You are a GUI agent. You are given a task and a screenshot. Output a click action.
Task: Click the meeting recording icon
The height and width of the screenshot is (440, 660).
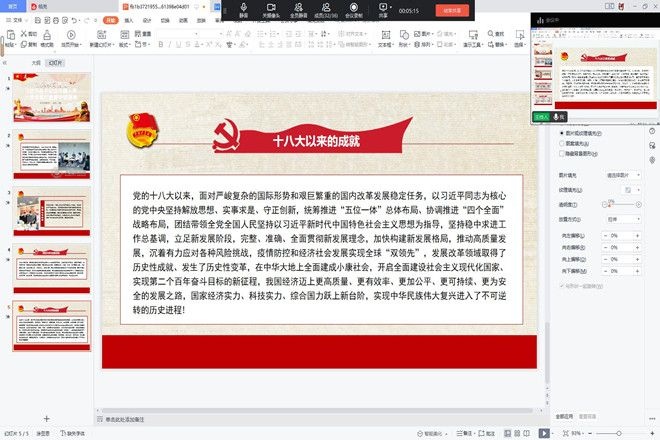(352, 10)
